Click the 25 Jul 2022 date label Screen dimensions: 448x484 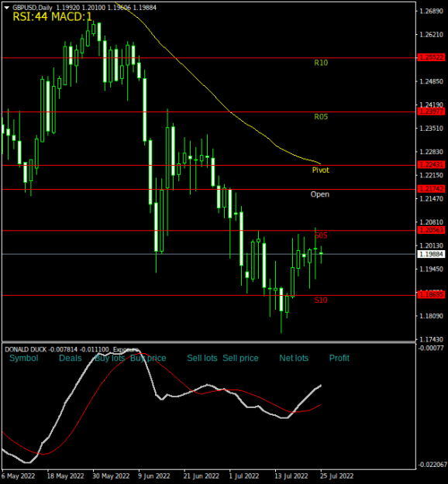336,476
